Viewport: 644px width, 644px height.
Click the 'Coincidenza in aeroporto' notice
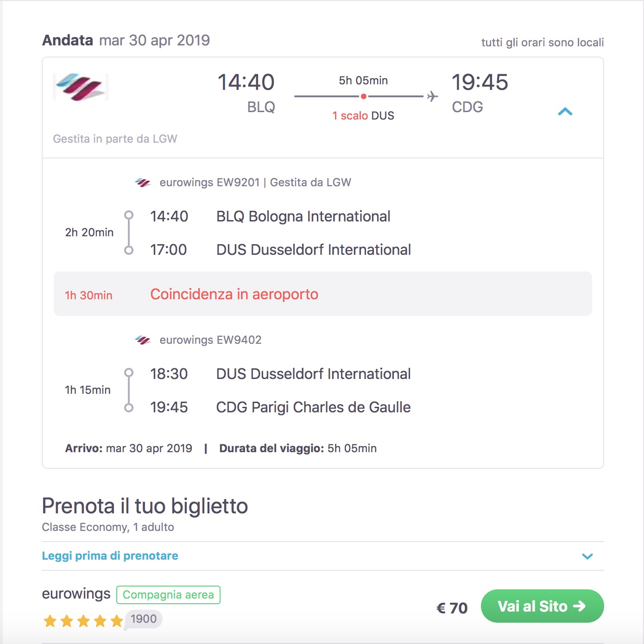point(234,294)
